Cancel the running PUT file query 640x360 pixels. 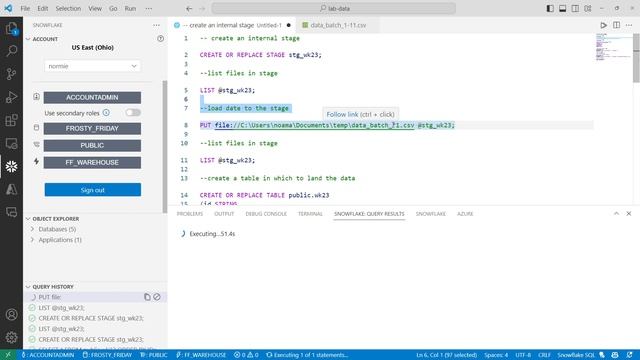[157, 297]
